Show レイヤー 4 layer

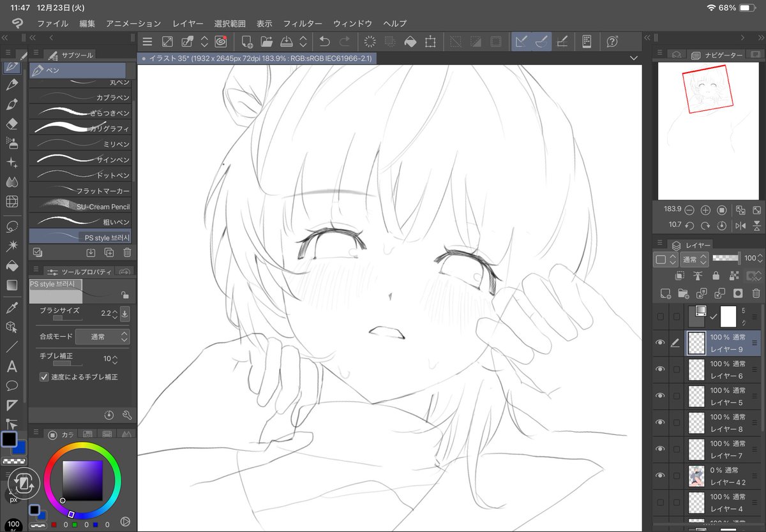(x=661, y=502)
